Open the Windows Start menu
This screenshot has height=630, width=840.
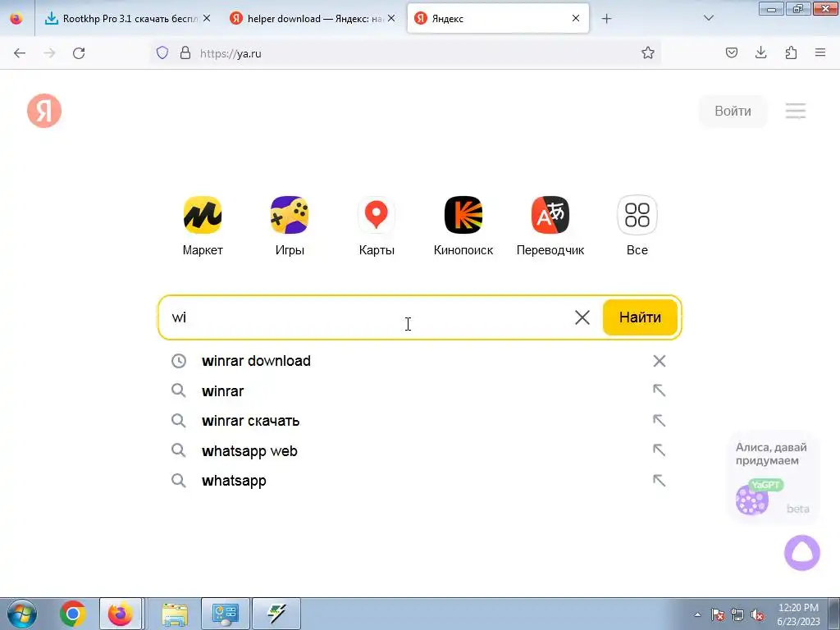click(22, 614)
